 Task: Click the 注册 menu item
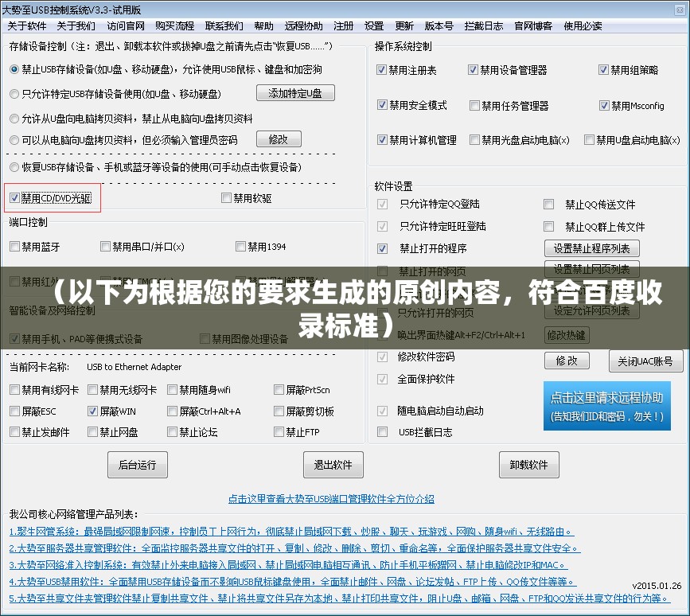(342, 25)
